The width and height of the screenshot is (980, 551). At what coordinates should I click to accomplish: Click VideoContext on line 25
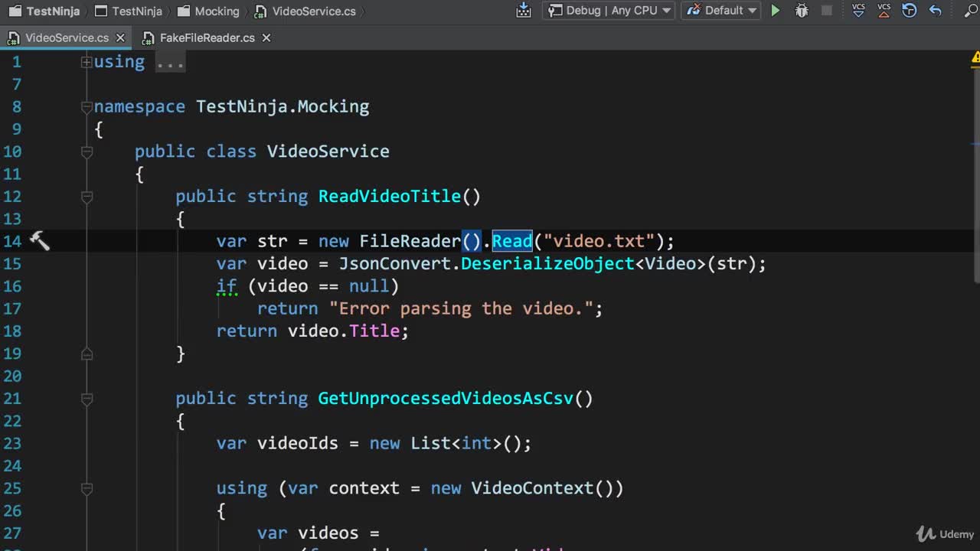[532, 488]
